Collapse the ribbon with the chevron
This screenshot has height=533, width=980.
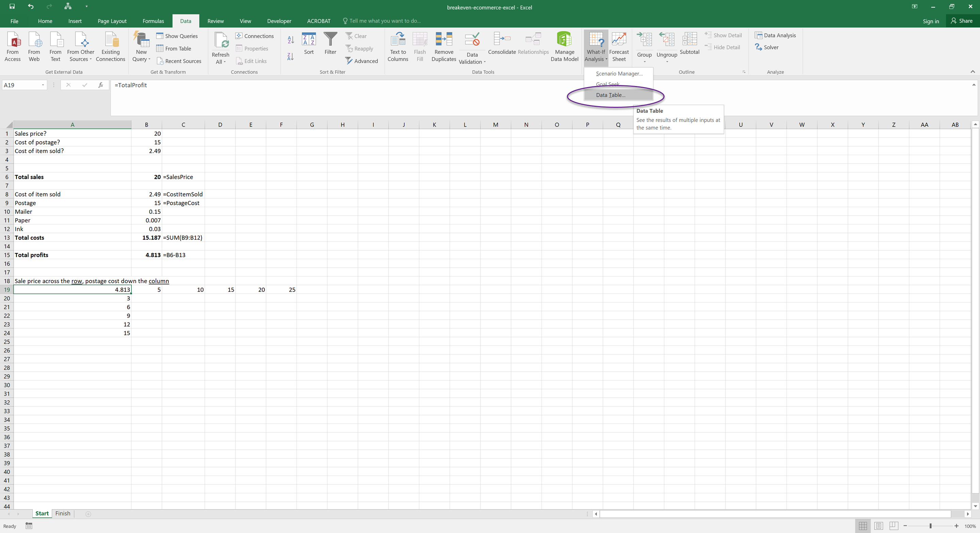pyautogui.click(x=973, y=71)
